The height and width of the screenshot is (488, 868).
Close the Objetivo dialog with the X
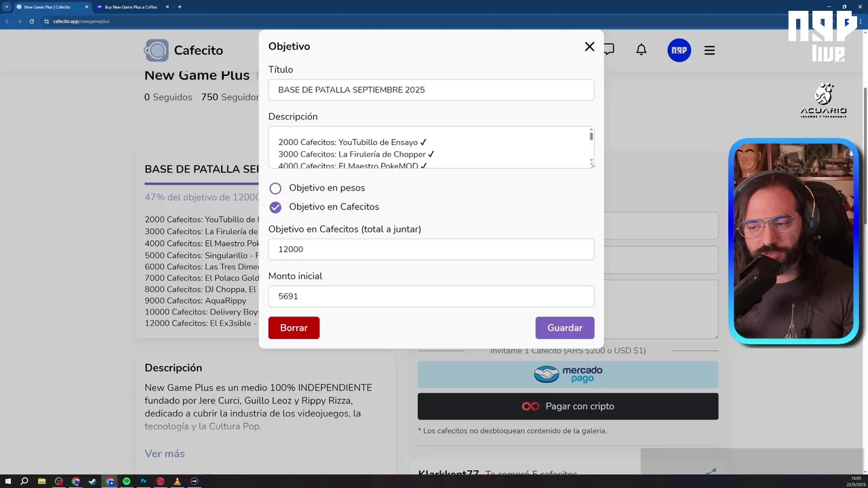[x=589, y=47]
